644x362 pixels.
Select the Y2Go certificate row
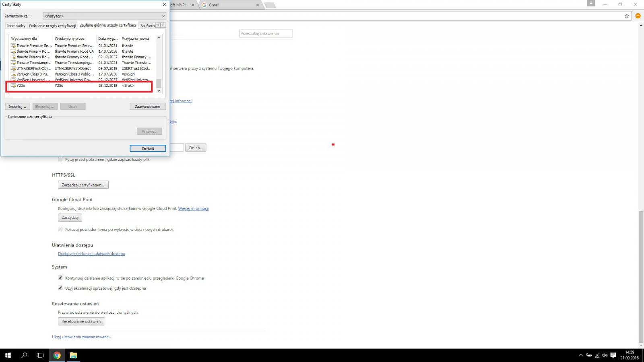tap(82, 85)
